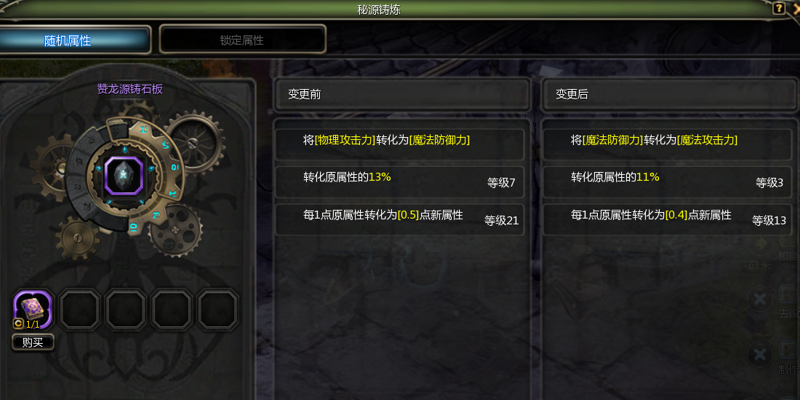Select the purple crystal stone slot
The image size is (800, 400).
tap(123, 175)
